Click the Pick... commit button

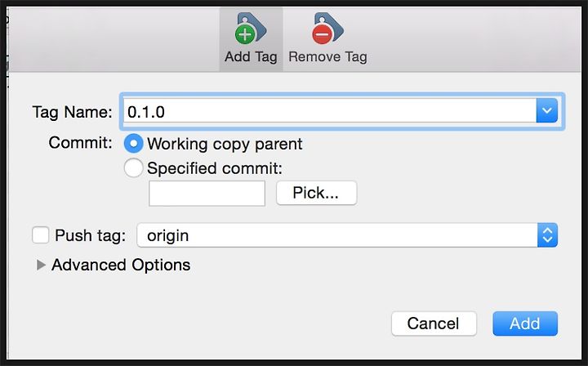tap(317, 193)
